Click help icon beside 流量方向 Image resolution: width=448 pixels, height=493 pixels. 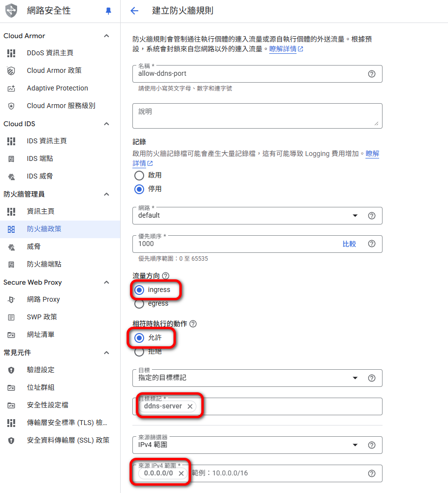click(166, 276)
